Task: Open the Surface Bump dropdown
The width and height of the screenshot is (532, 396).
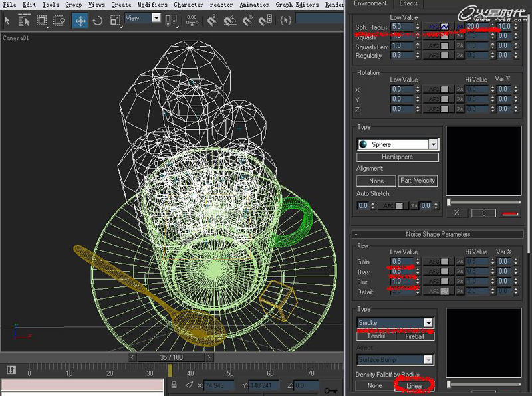Action: (428, 359)
